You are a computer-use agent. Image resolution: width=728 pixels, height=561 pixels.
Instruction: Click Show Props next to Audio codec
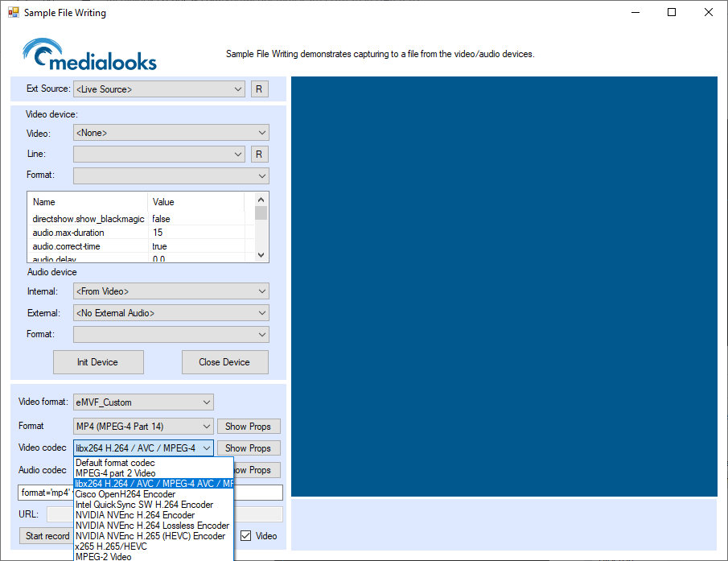(257, 470)
